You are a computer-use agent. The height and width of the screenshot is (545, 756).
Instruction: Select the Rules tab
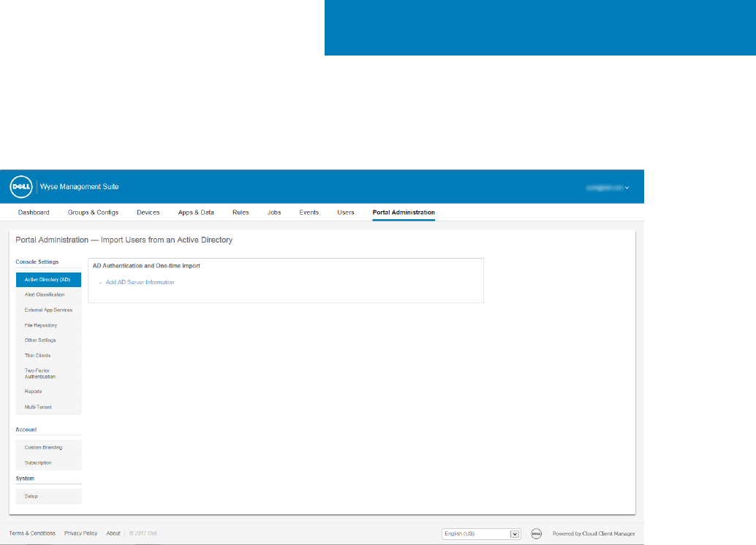(241, 213)
